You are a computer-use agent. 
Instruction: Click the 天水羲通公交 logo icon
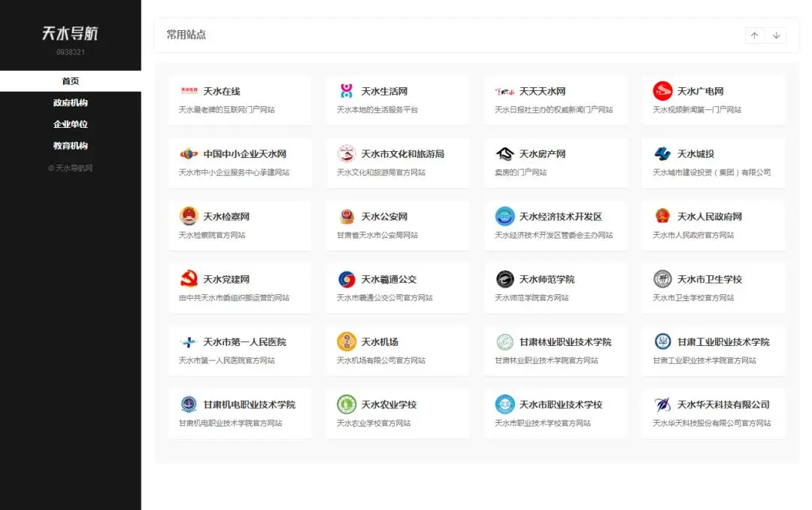click(x=347, y=279)
